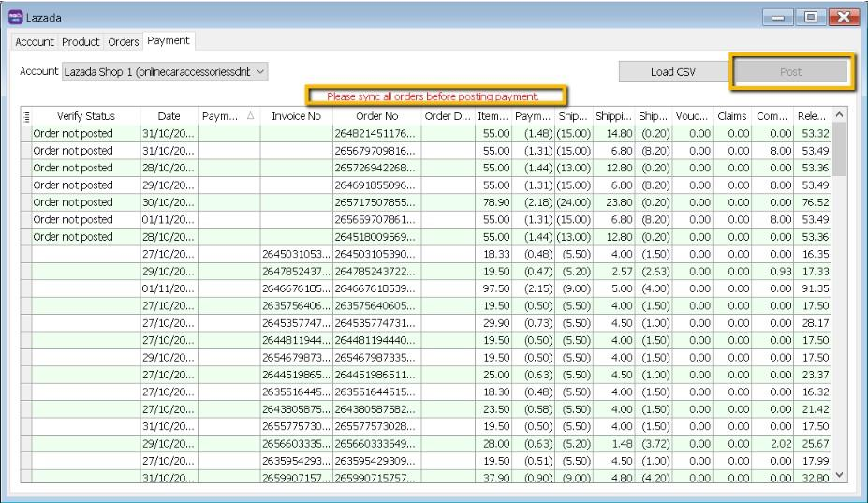Viewport: 868px width, 503px height.
Task: Select the Payment tab
Action: (169, 41)
